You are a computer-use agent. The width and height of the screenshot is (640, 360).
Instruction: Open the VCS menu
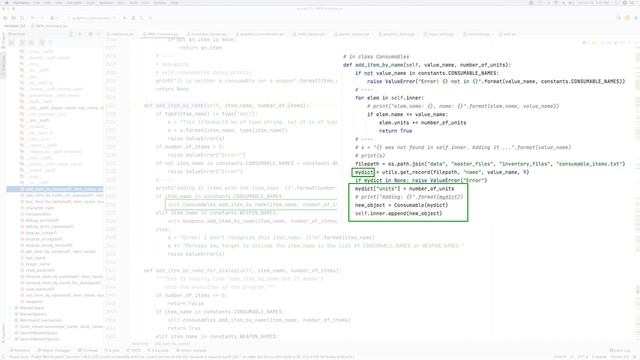pyautogui.click(x=146, y=3)
